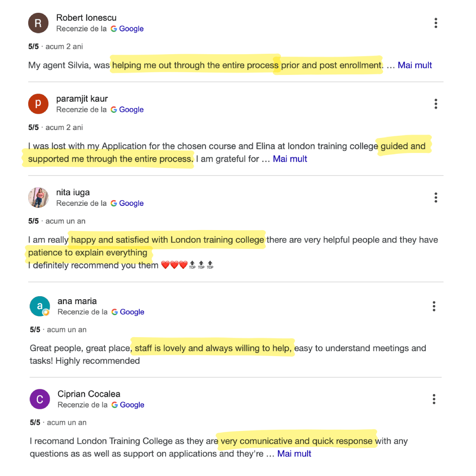476x476 pixels.
Task: Expand Ciprian Cocalea's review with Mai mult
Action: click(x=294, y=454)
